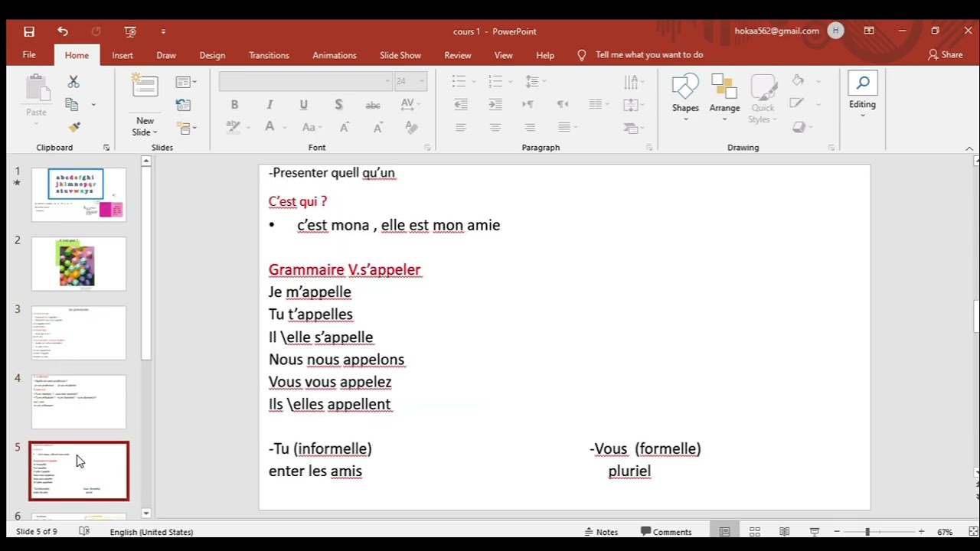Increase font size

[344, 127]
